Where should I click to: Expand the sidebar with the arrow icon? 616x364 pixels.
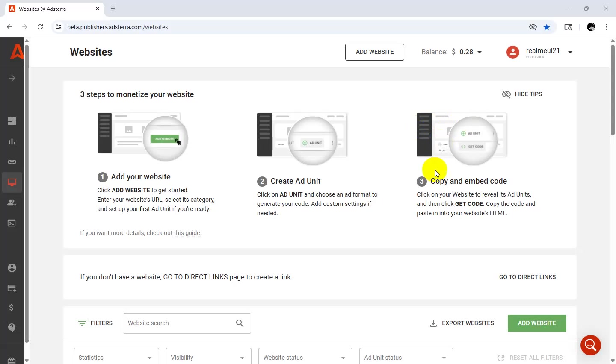click(12, 78)
